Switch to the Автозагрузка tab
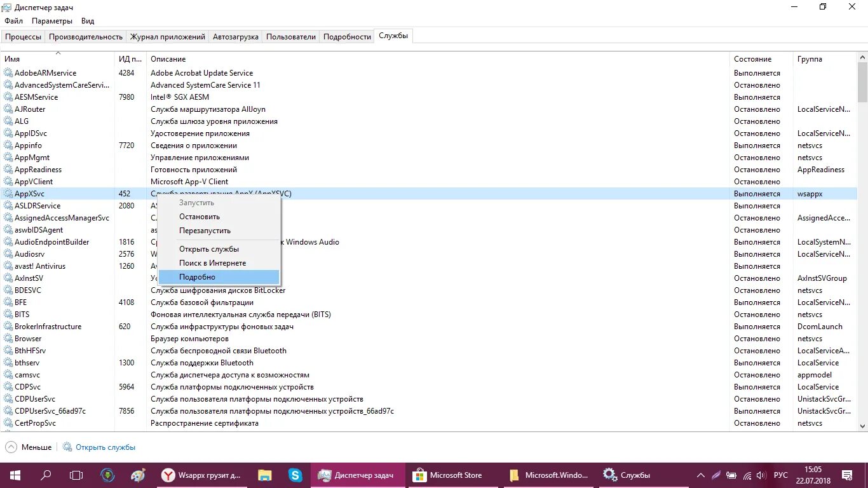The width and height of the screenshot is (868, 488). click(236, 37)
